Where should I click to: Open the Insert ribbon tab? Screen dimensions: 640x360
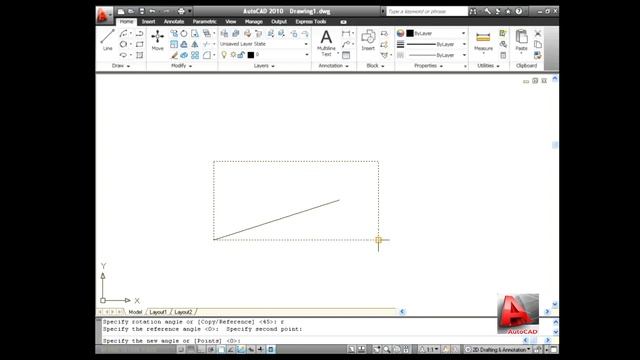pyautogui.click(x=148, y=22)
